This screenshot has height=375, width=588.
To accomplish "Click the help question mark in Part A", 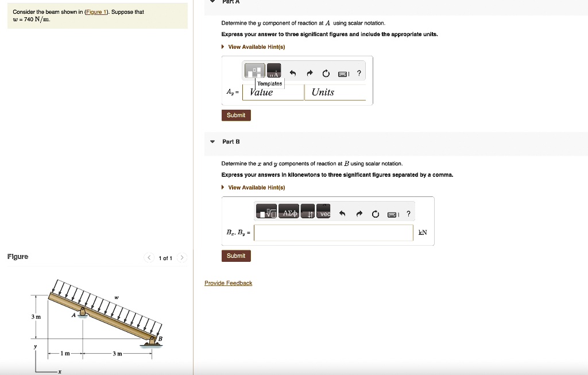I will (359, 73).
